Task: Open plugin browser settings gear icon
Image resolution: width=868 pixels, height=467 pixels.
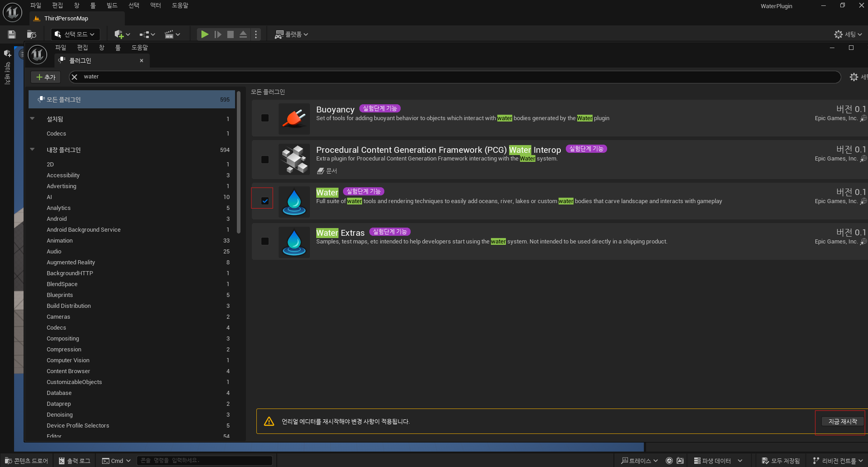Action: [x=853, y=77]
